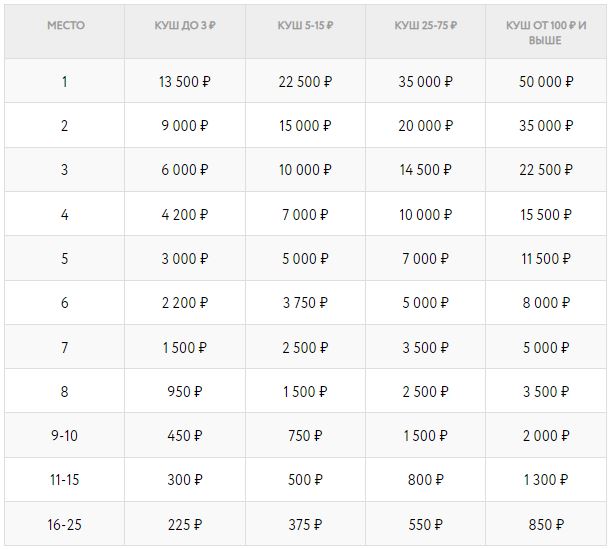The width and height of the screenshot is (610, 549).
Task: Select the 4 200 ₽ cell
Action: 184,214
